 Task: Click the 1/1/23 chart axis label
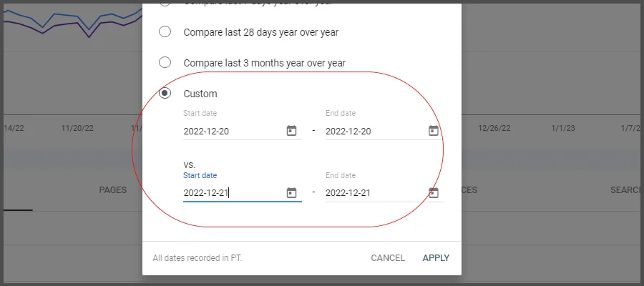[x=563, y=129]
